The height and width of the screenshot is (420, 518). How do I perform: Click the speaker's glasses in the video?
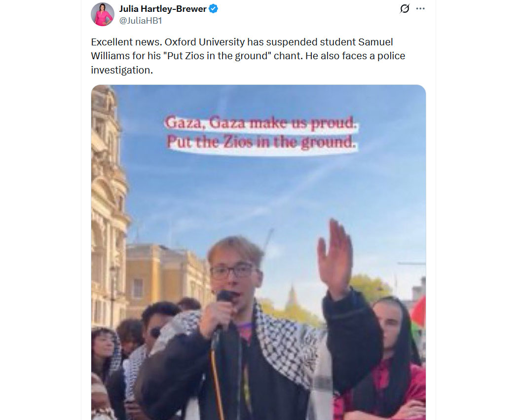pos(233,271)
